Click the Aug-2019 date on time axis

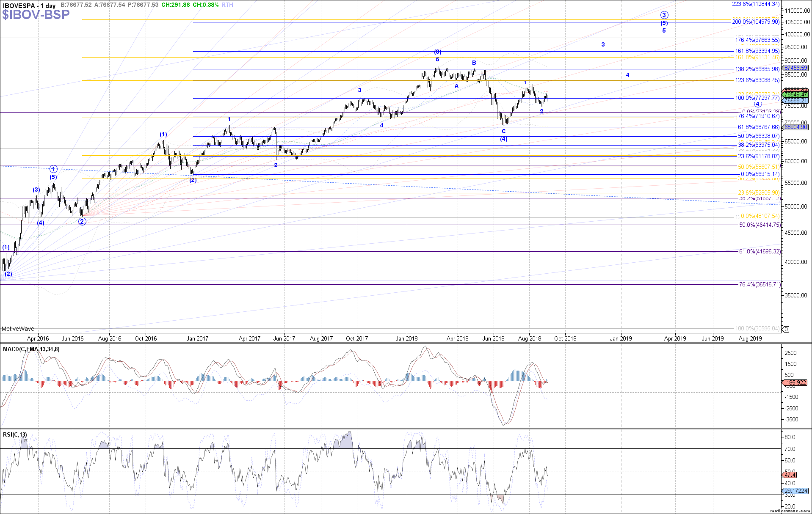click(750, 338)
